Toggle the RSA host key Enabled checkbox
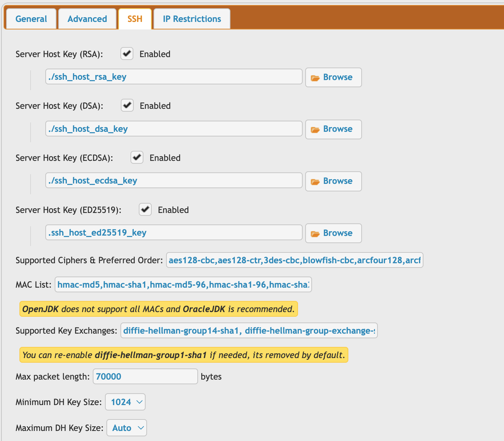Image resolution: width=504 pixels, height=441 pixels. [127, 54]
